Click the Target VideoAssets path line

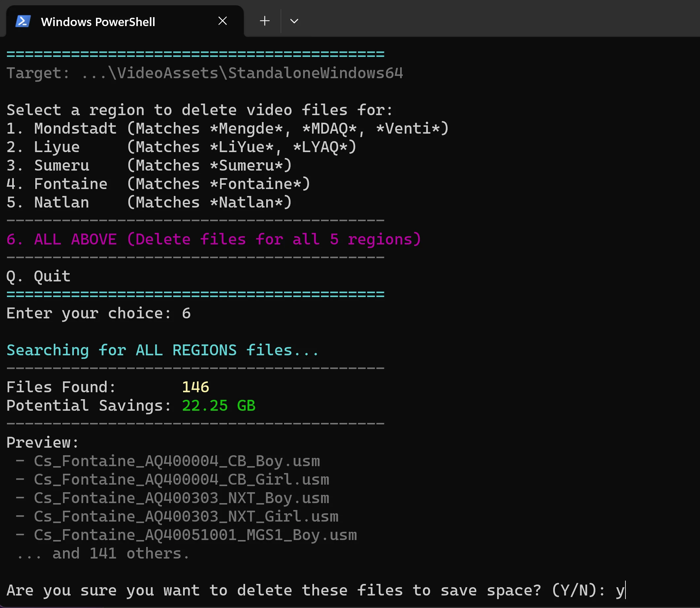click(205, 73)
